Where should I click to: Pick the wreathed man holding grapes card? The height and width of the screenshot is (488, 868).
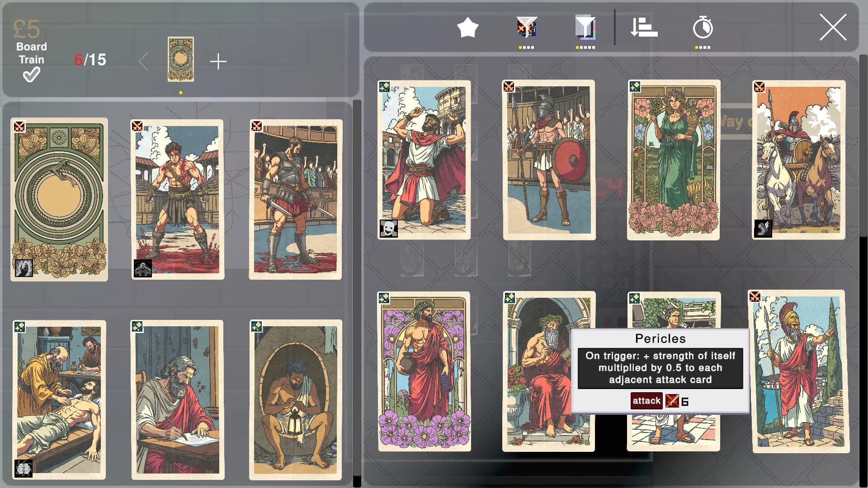click(424, 371)
